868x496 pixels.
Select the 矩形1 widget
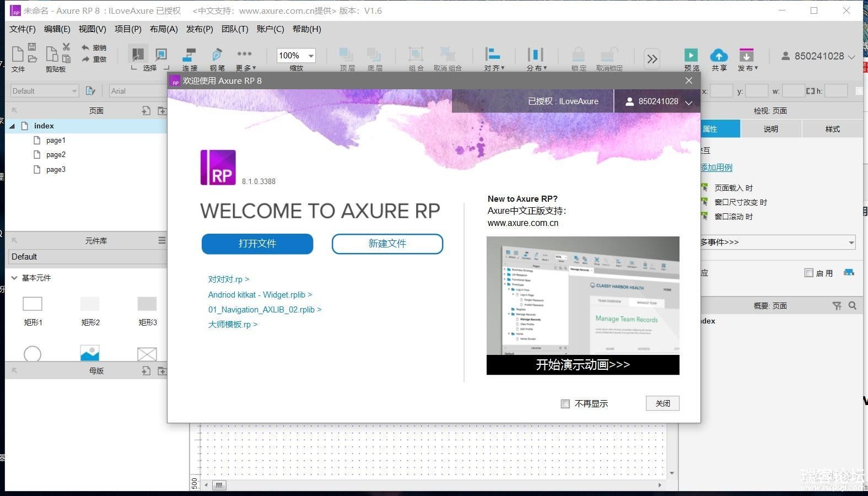[33, 311]
